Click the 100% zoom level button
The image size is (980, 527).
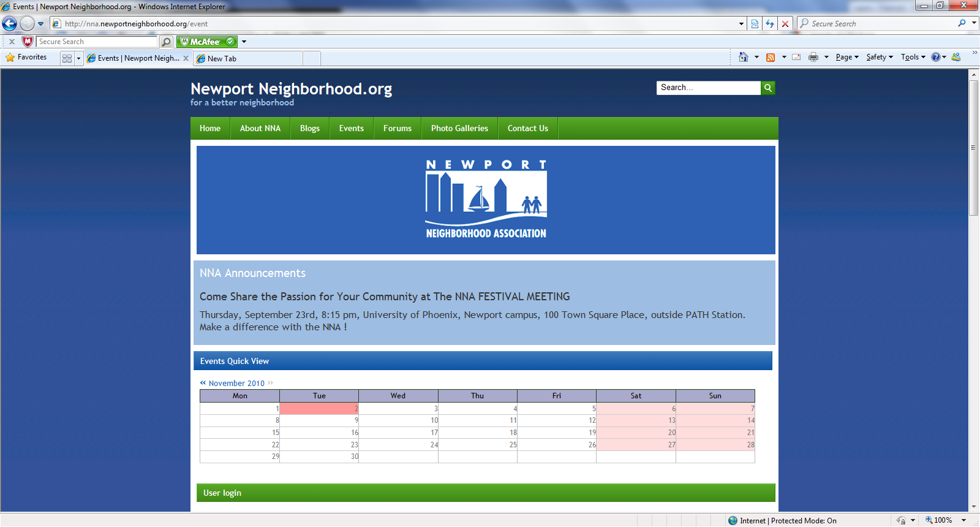click(x=939, y=520)
